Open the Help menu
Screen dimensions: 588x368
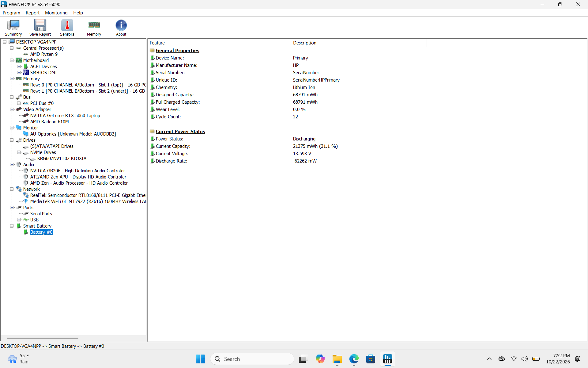(x=78, y=13)
